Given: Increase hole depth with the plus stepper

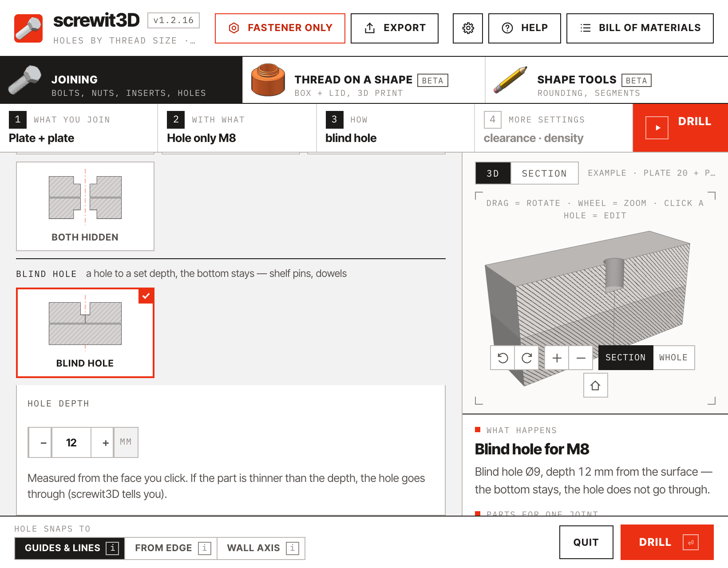Looking at the screenshot, I should 103,442.
